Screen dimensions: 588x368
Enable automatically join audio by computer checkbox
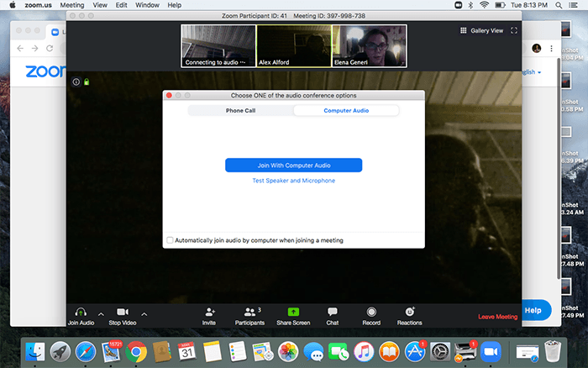(170, 240)
